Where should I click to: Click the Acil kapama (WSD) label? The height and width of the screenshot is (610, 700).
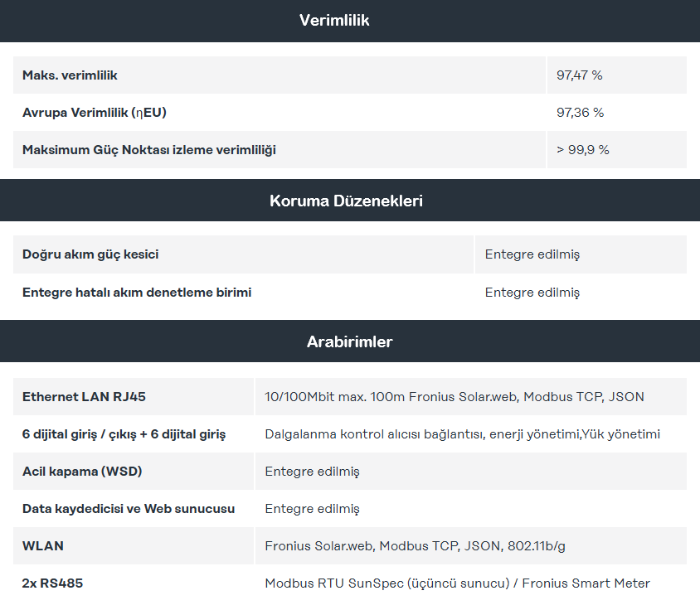tap(82, 472)
